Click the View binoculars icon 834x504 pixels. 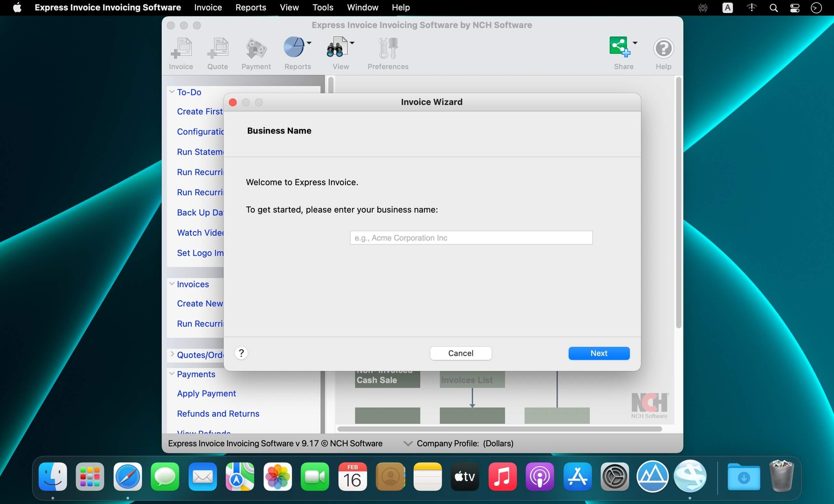pos(337,47)
